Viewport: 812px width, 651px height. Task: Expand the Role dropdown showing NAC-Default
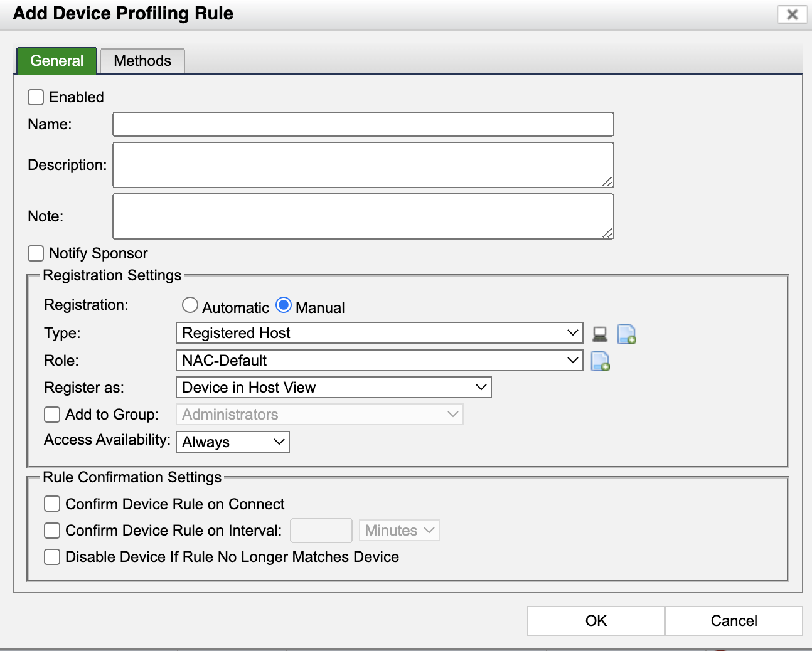379,361
